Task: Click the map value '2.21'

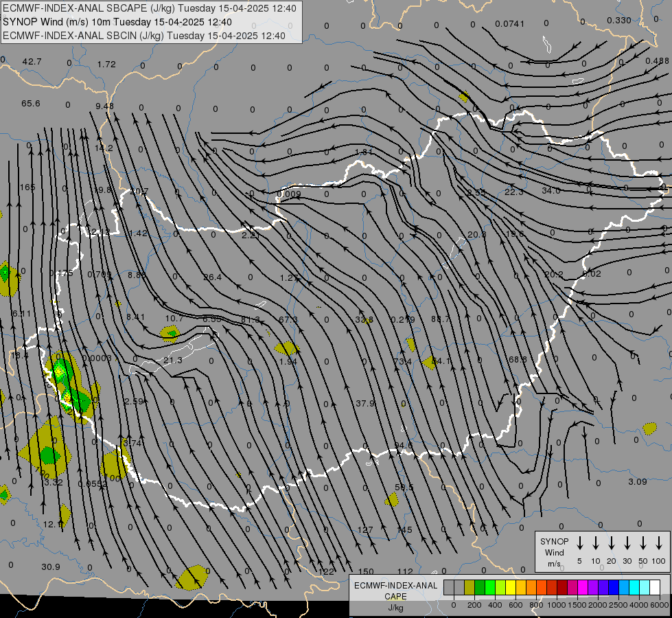Action: pyautogui.click(x=251, y=236)
